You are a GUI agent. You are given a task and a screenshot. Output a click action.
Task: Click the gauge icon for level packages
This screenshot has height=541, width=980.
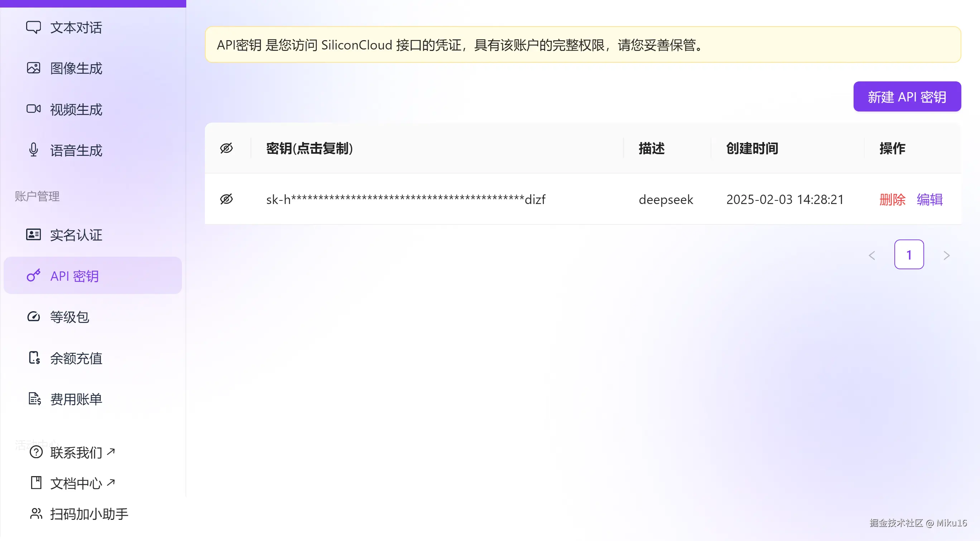[33, 317]
